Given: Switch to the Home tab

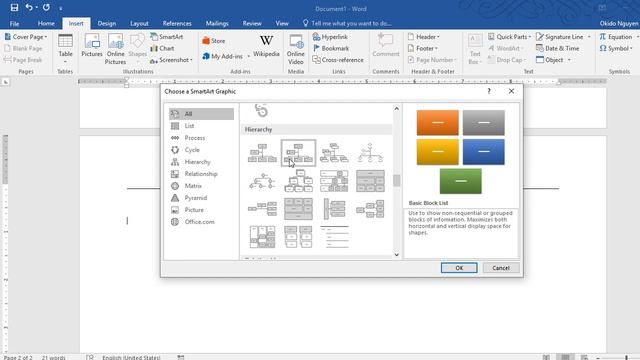Looking at the screenshot, I should click(x=46, y=23).
